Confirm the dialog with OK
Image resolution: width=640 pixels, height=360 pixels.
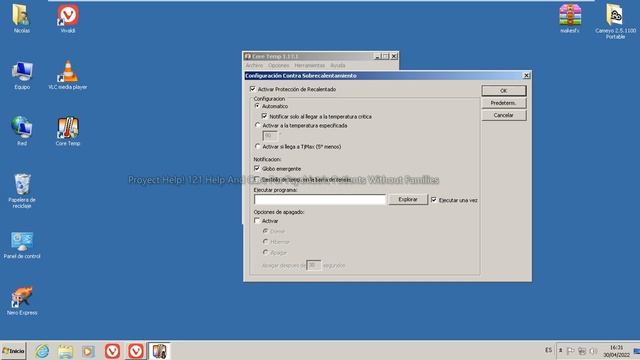point(504,91)
